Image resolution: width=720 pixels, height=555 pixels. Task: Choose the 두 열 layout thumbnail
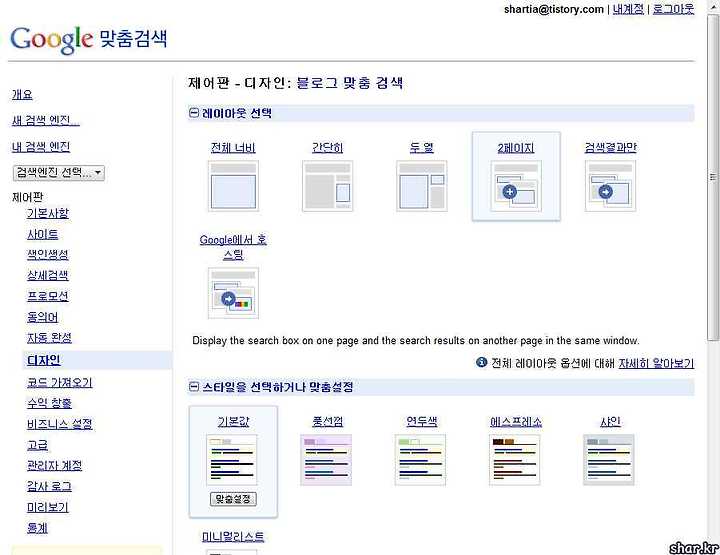(x=422, y=185)
